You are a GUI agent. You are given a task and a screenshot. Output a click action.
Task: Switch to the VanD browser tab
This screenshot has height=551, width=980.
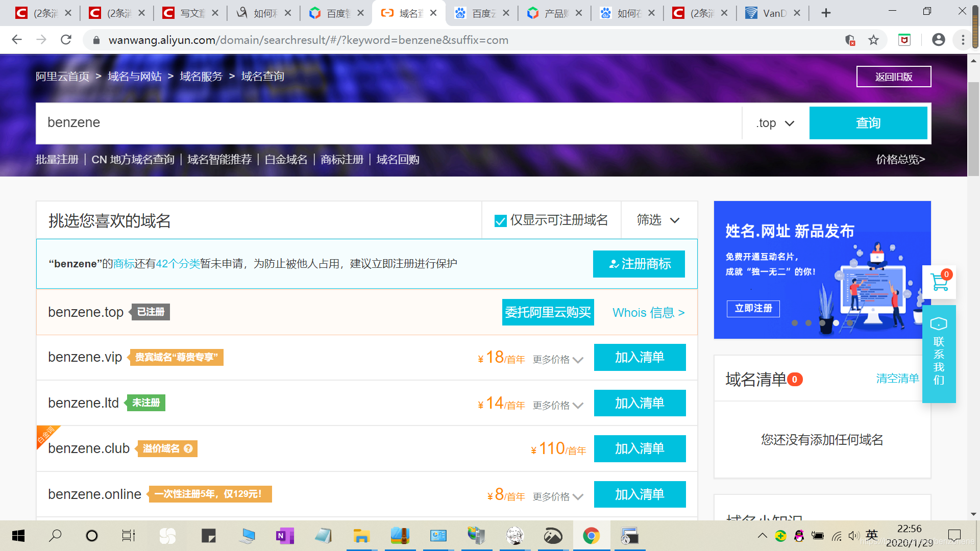tap(771, 13)
